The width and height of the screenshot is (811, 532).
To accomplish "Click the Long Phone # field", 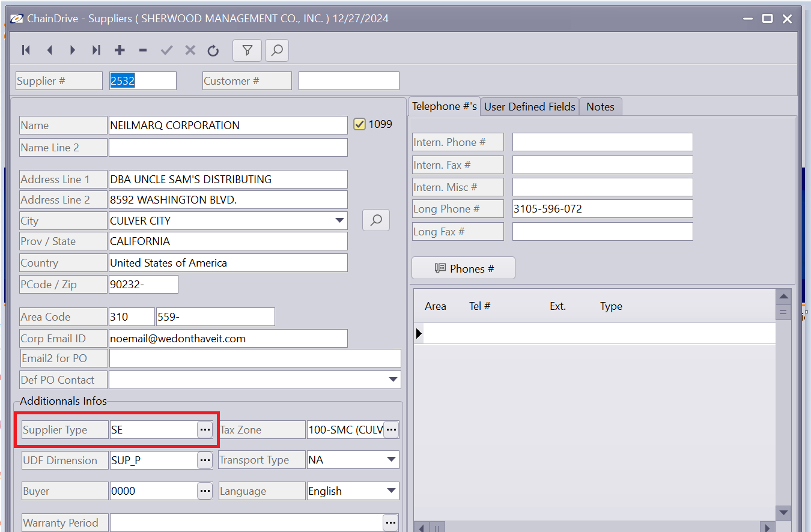I will (x=603, y=209).
